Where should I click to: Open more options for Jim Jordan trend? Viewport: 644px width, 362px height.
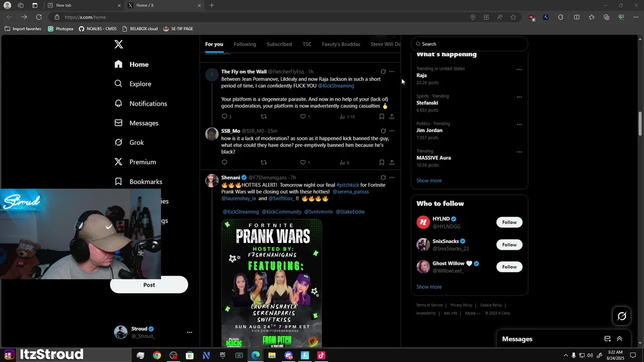(x=519, y=125)
